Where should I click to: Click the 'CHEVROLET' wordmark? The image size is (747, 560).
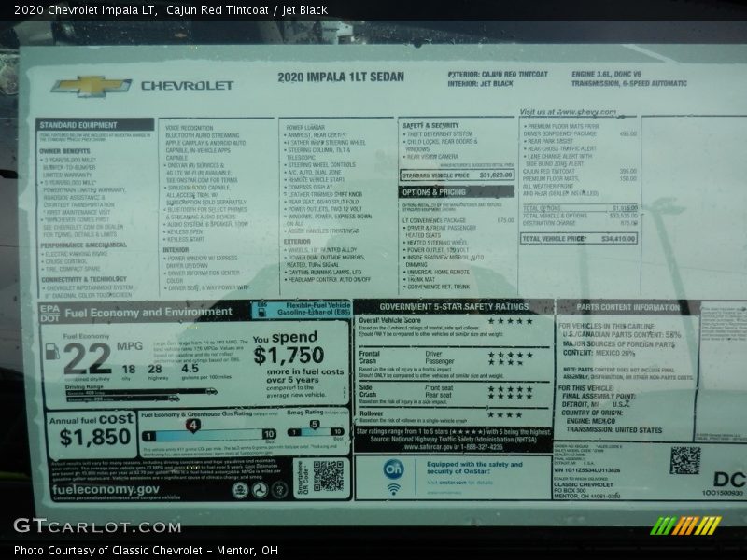pyautogui.click(x=188, y=86)
